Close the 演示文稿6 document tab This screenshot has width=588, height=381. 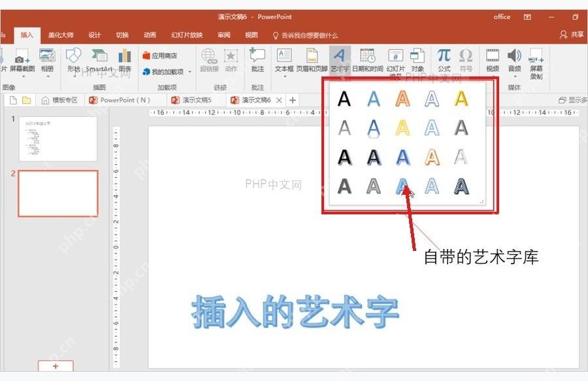279,100
